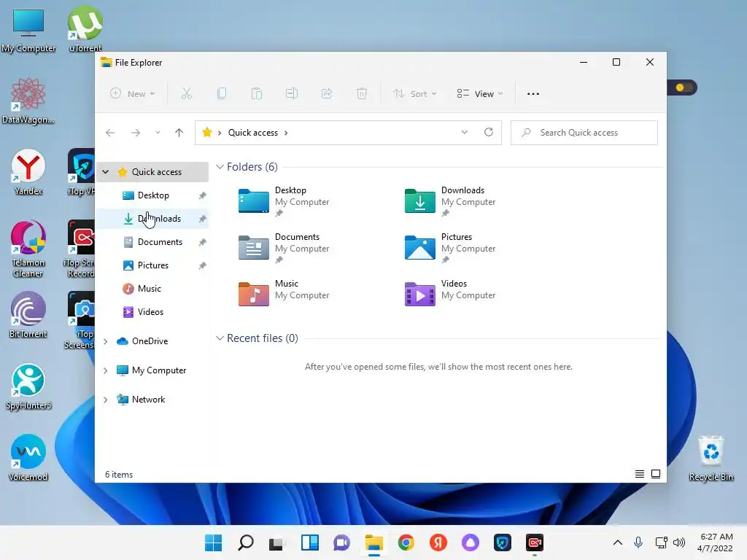747x560 pixels.
Task: Switch to large thumbnails view icon
Action: pos(656,474)
